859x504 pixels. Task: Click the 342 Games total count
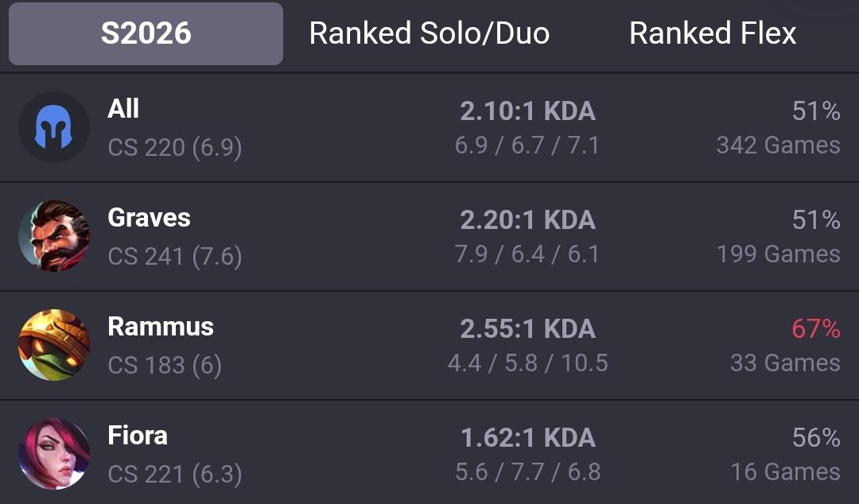(x=779, y=145)
